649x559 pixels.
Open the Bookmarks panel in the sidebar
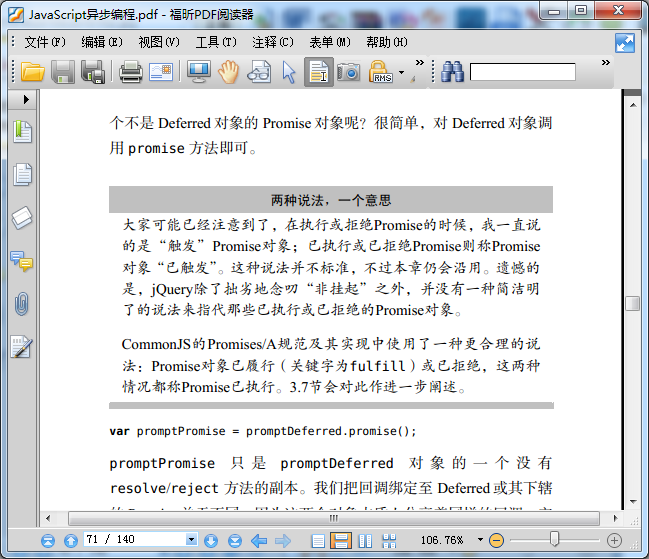coord(22,132)
